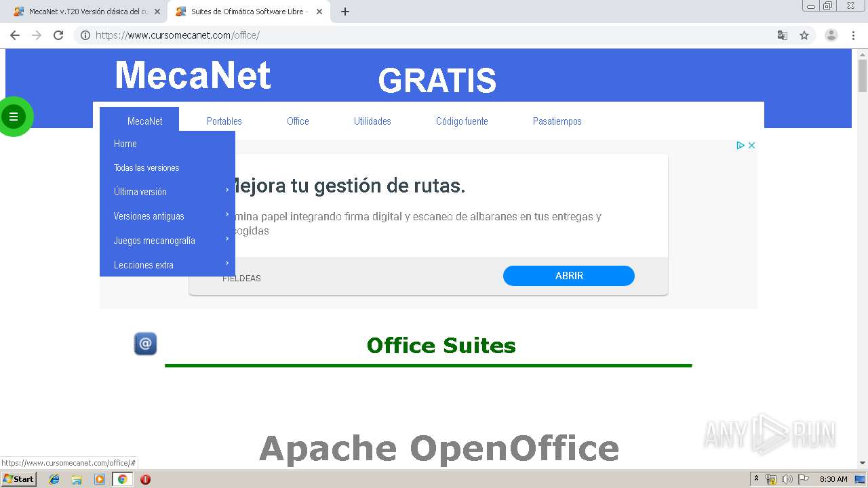Click the browser forward arrow
The height and width of the screenshot is (488, 868).
click(x=37, y=35)
